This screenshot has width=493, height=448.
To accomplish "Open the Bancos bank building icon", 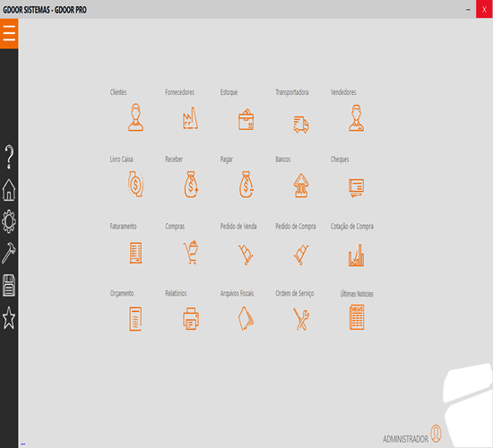I will point(301,185).
